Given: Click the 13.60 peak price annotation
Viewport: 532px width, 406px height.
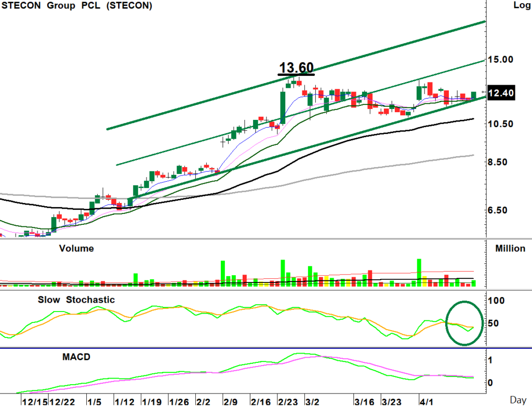Looking at the screenshot, I should click(x=296, y=68).
